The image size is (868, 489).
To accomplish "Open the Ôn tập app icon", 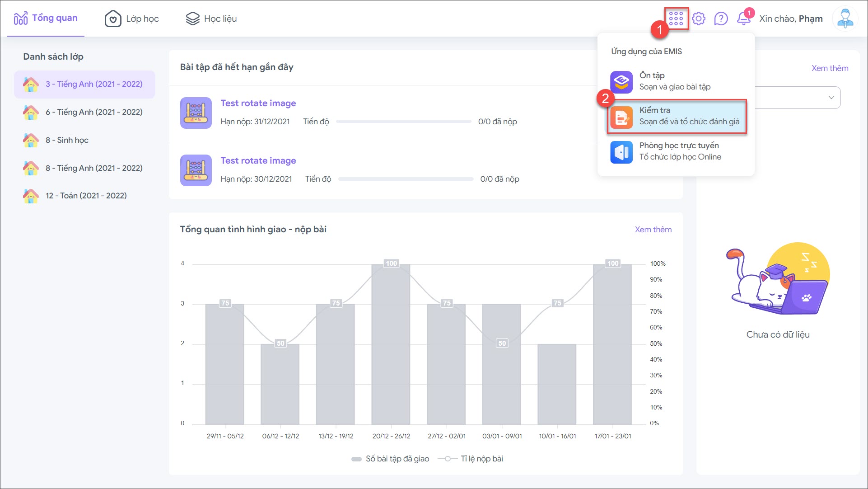I will coord(621,81).
